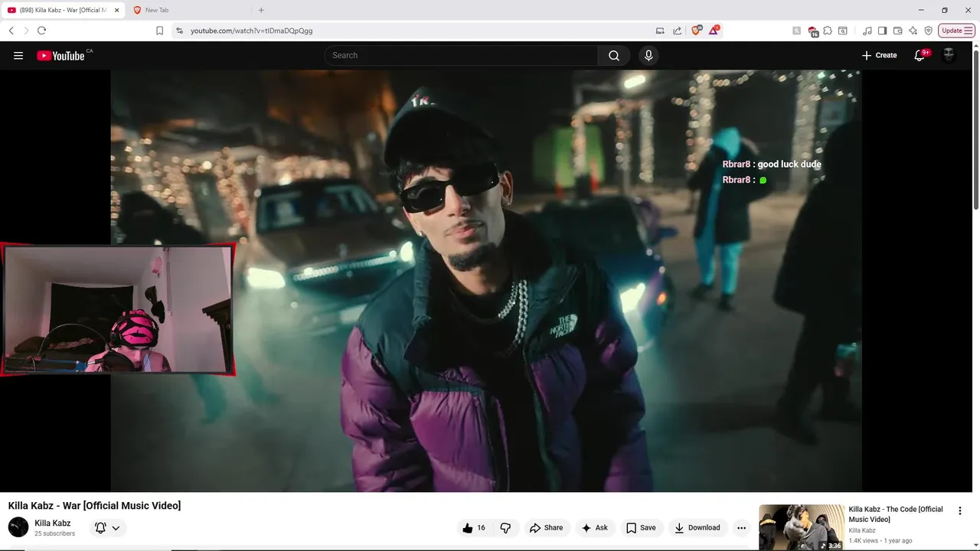Click the '25 subscribers' text

(x=54, y=533)
